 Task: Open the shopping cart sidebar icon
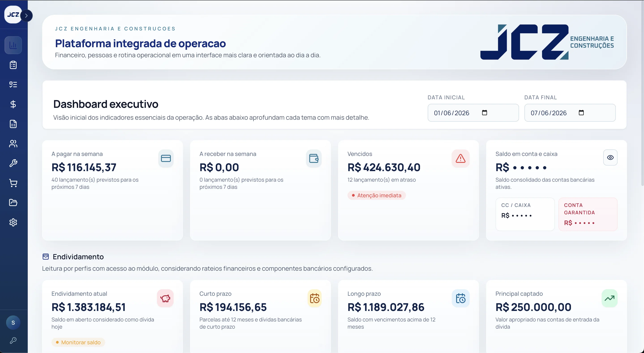click(13, 183)
